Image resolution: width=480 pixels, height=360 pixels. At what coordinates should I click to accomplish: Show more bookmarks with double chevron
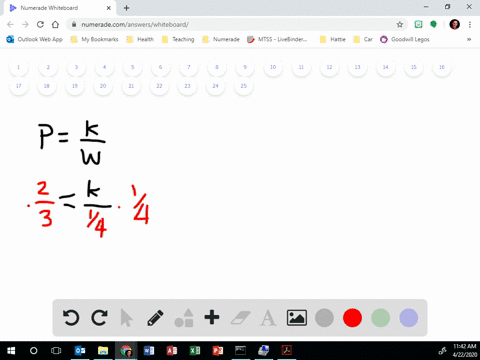click(x=469, y=39)
